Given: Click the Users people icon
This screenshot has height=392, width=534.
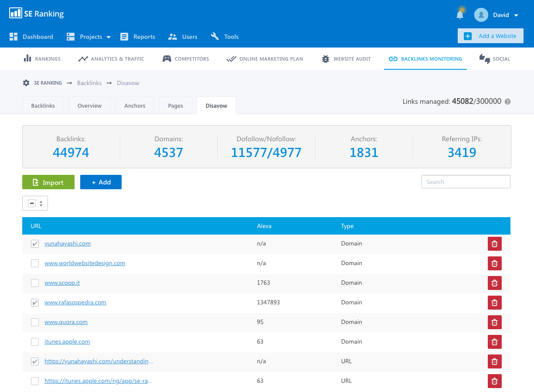Looking at the screenshot, I should [x=173, y=37].
